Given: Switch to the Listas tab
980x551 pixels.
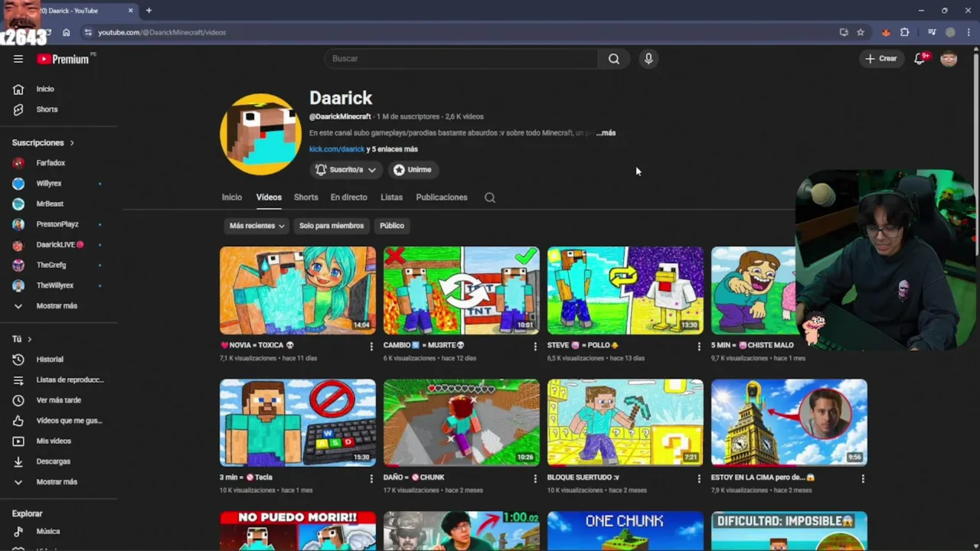Looking at the screenshot, I should click(391, 197).
